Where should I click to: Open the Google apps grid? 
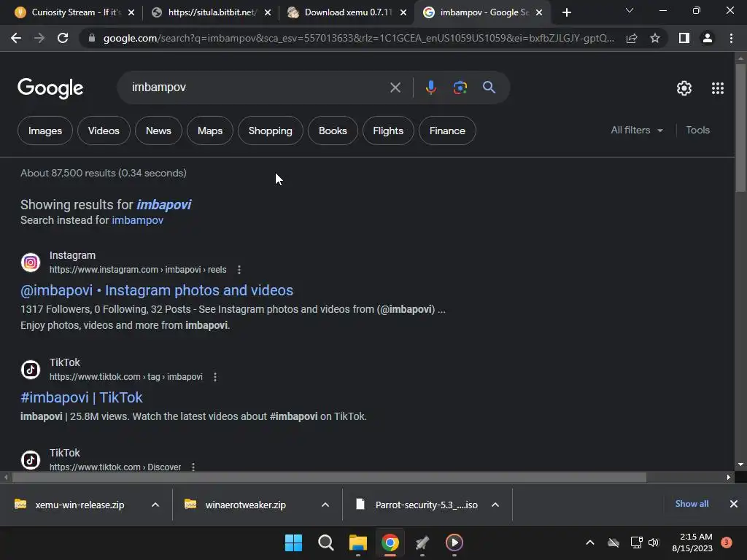point(718,88)
